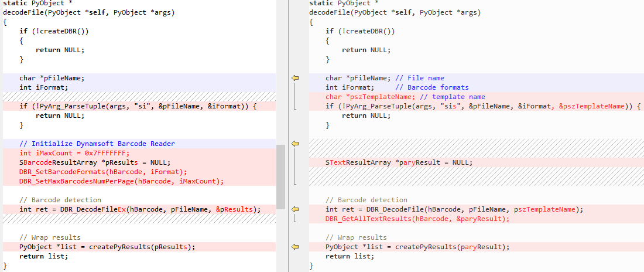Click the pszTemplateName declaration line in right pane
644x272 pixels.
(x=405, y=97)
